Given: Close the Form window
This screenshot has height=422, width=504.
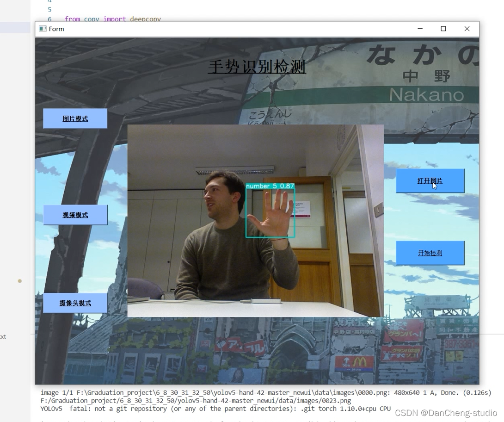Looking at the screenshot, I should [467, 29].
